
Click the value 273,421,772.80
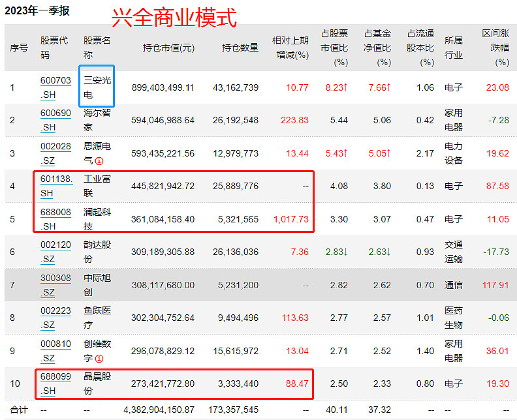pos(163,383)
